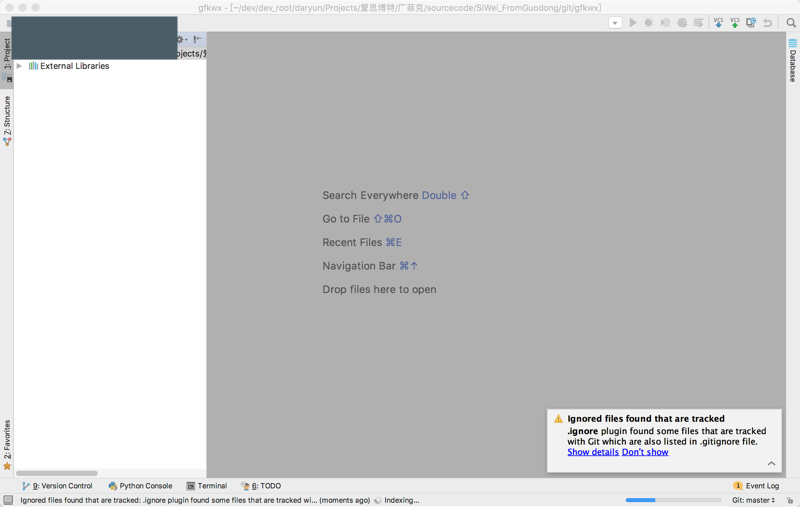This screenshot has width=800, height=507.
Task: Click the Recent Files shortcut hint
Action: coord(362,242)
